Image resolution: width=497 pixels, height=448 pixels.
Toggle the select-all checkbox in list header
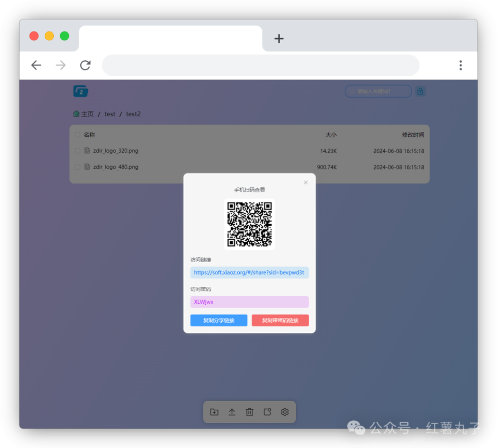click(x=78, y=135)
